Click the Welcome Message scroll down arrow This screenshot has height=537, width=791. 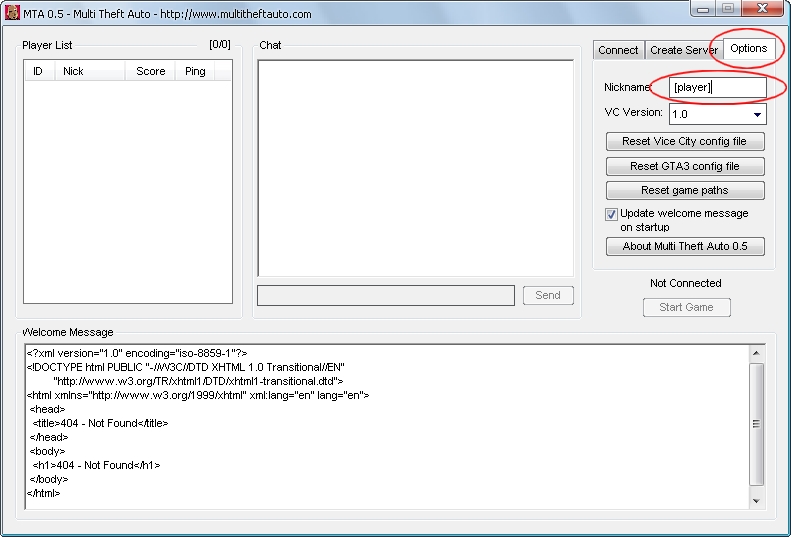point(756,501)
